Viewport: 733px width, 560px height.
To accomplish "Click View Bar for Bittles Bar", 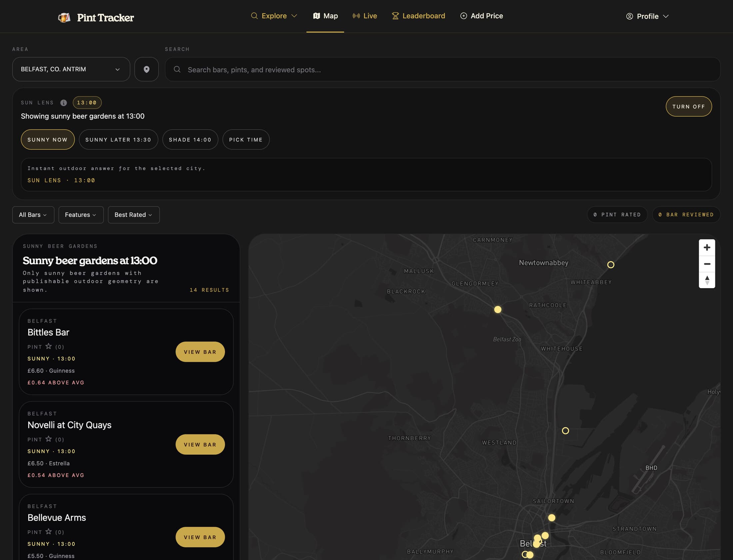I will tap(200, 352).
